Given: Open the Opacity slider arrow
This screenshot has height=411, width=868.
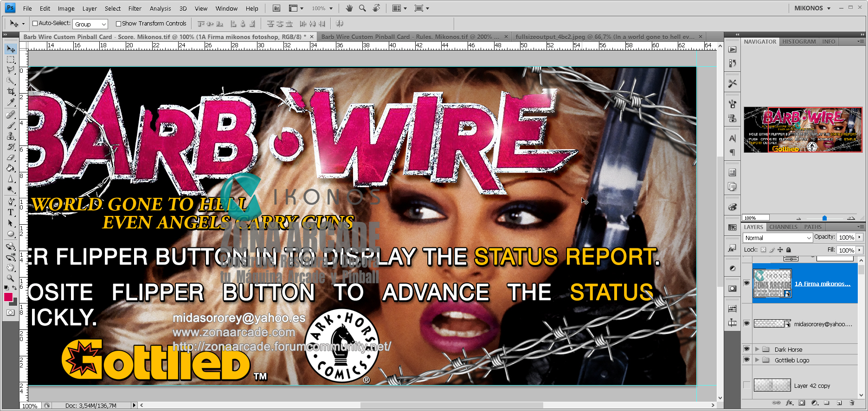Looking at the screenshot, I should (860, 237).
